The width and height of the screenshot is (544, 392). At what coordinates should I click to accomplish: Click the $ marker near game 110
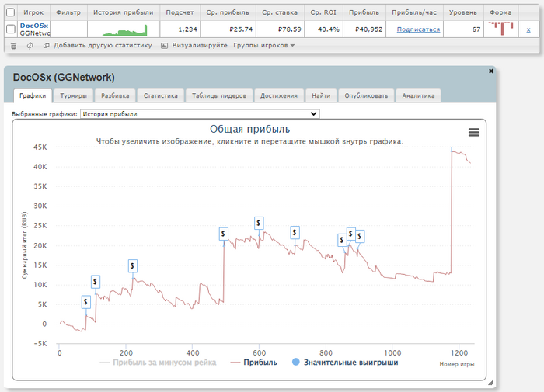pos(96,282)
